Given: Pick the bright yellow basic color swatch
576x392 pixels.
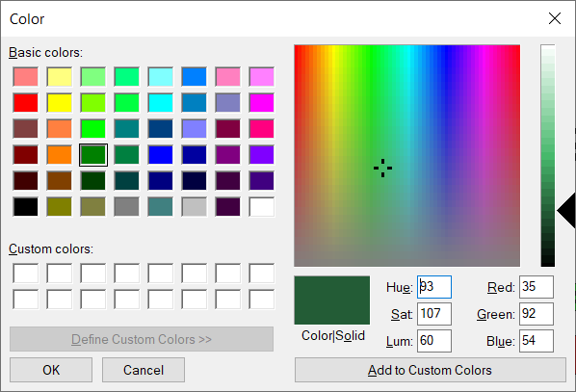Looking at the screenshot, I should (x=59, y=102).
